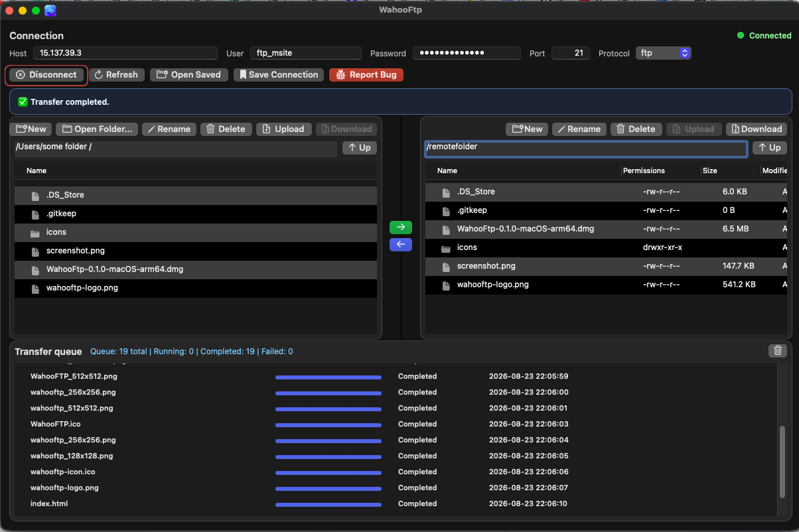Sort remote files by Size header
Image resolution: width=799 pixels, height=532 pixels.
tap(710, 170)
